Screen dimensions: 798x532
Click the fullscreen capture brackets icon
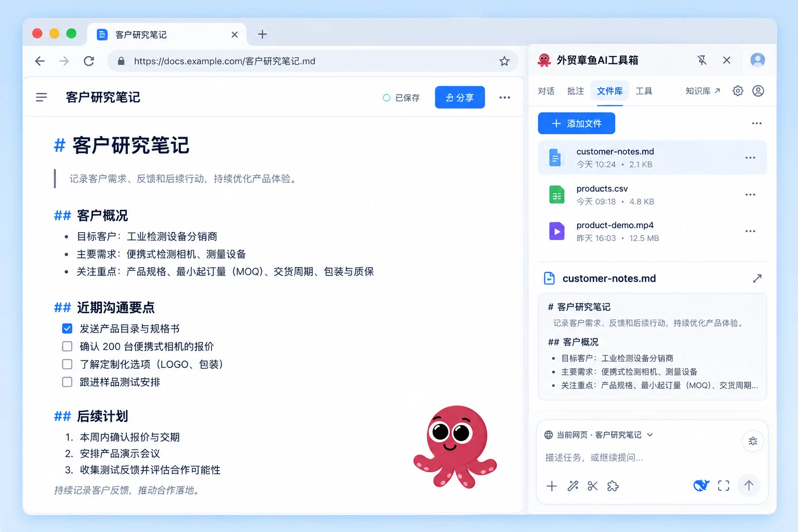tap(723, 486)
